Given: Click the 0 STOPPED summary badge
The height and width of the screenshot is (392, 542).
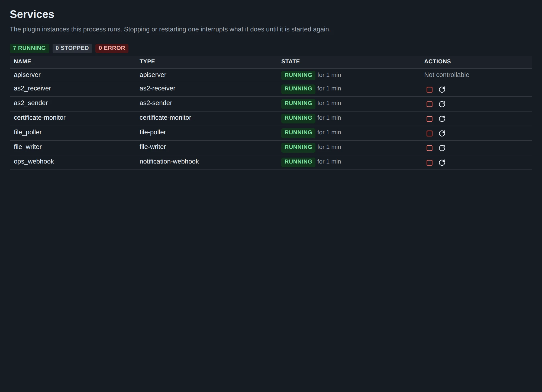Looking at the screenshot, I should click(x=72, y=48).
